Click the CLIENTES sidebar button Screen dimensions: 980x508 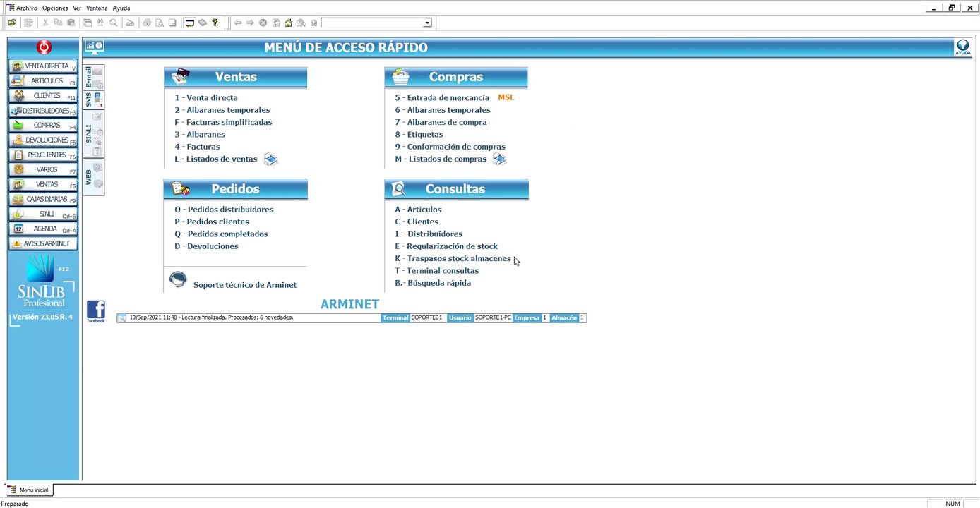pyautogui.click(x=44, y=95)
